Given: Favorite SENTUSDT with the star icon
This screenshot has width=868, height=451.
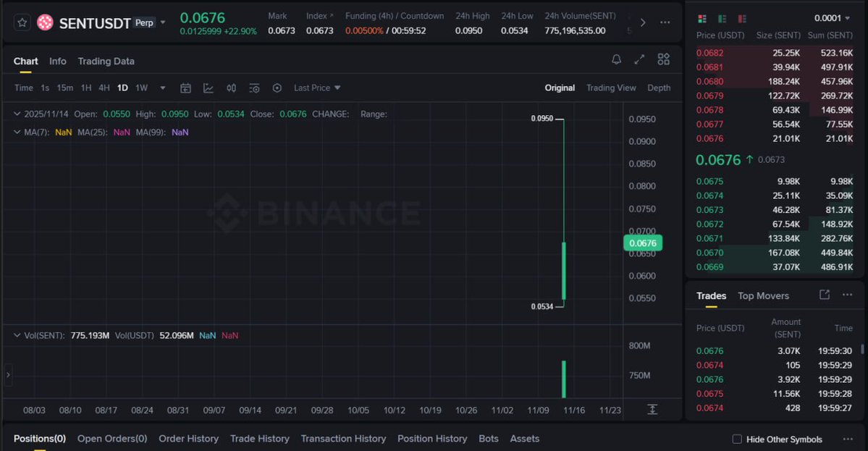Looking at the screenshot, I should click(x=22, y=22).
